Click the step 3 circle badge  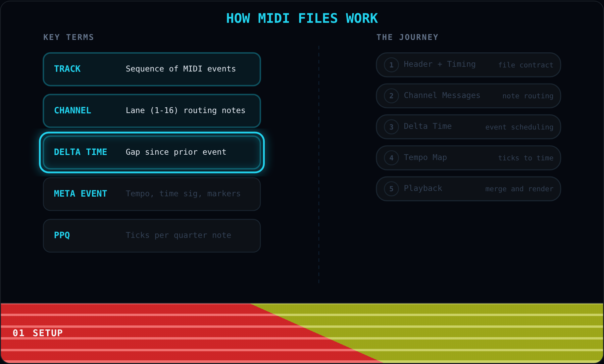391,127
